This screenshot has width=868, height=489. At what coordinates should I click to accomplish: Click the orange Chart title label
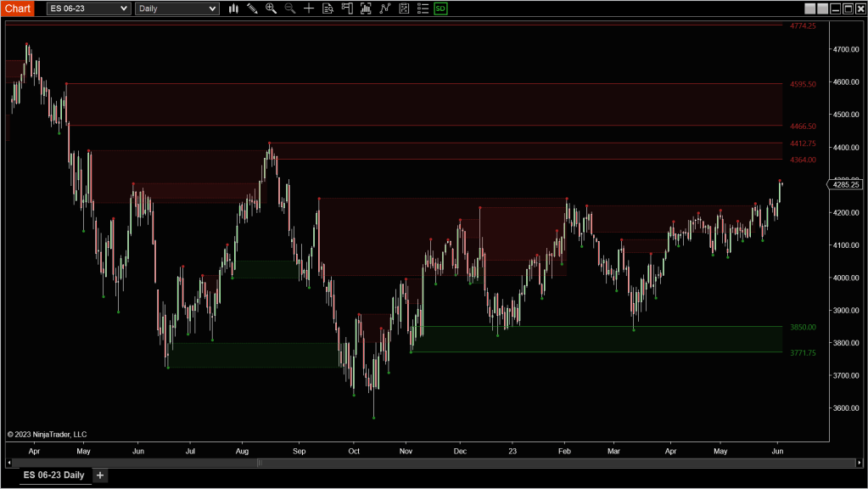coord(18,8)
